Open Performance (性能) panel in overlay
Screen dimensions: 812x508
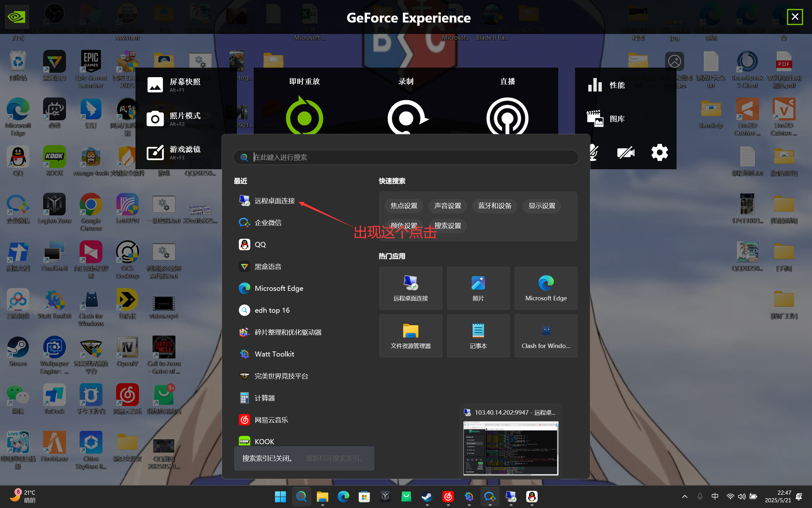(x=607, y=85)
